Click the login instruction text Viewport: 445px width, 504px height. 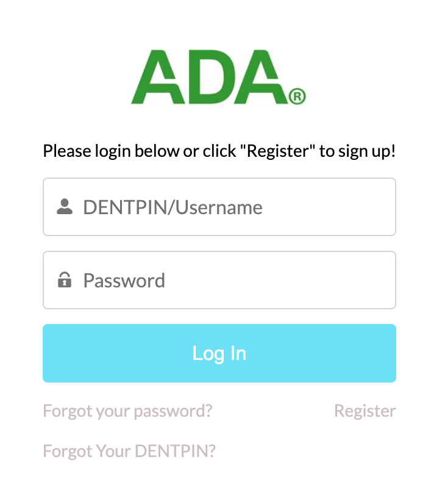[219, 151]
